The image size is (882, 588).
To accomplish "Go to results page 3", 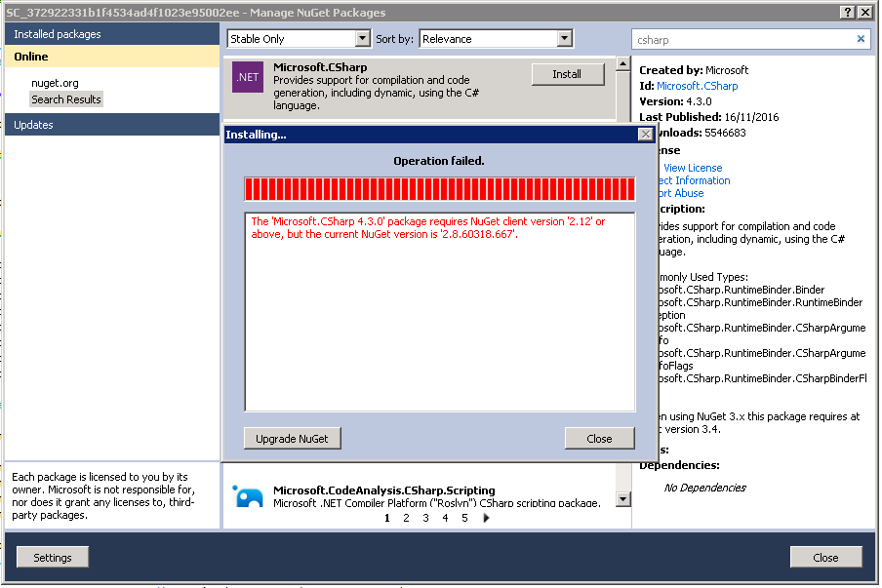I will pyautogui.click(x=425, y=518).
